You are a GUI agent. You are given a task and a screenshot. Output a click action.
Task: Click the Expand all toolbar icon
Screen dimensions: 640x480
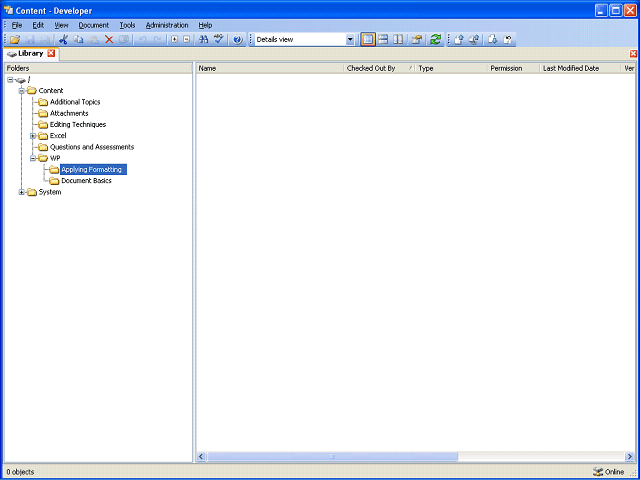(x=174, y=40)
